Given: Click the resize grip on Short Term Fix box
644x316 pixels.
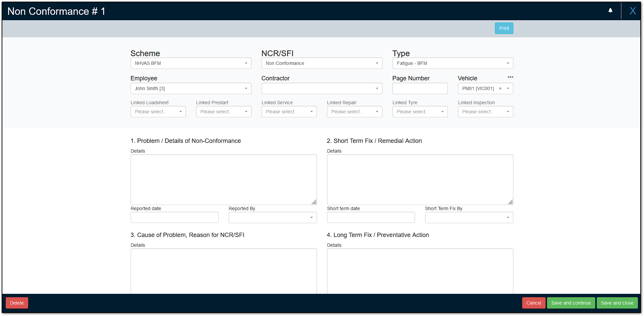Looking at the screenshot, I should (511, 202).
